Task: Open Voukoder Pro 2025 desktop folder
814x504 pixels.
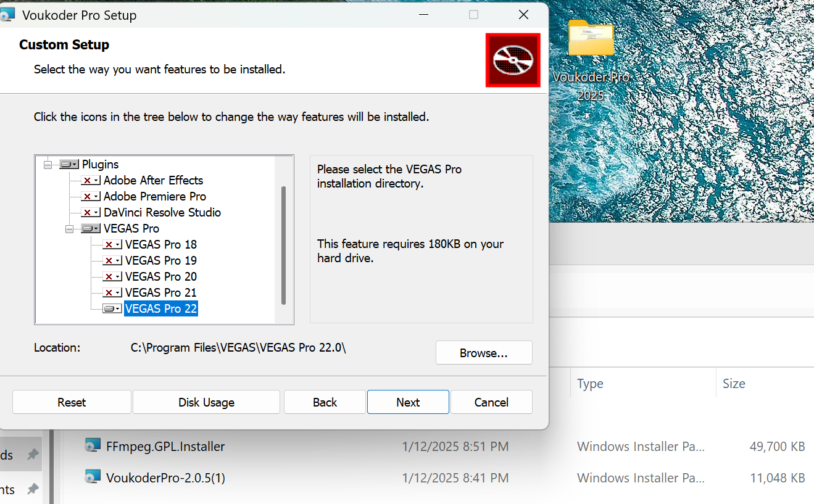Action: (x=591, y=39)
